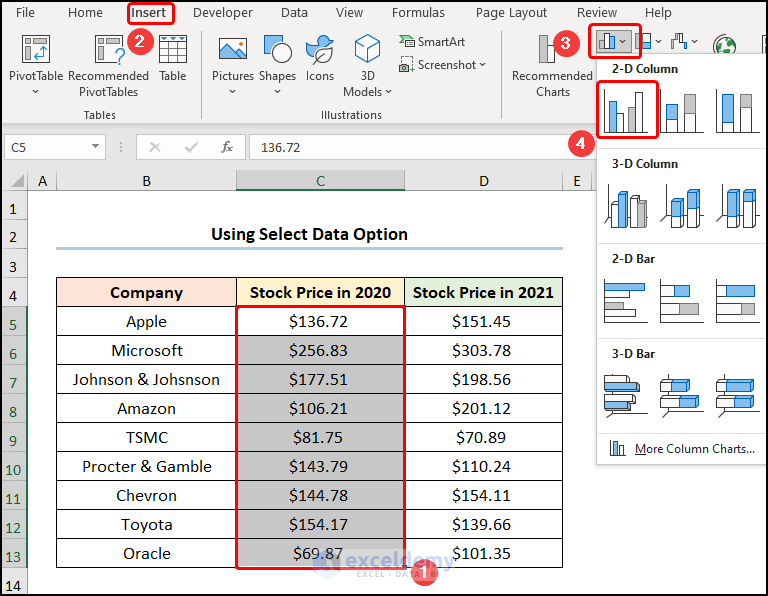Choose the 2-D Clustered Bar chart icon
768x596 pixels.
pyautogui.click(x=626, y=301)
